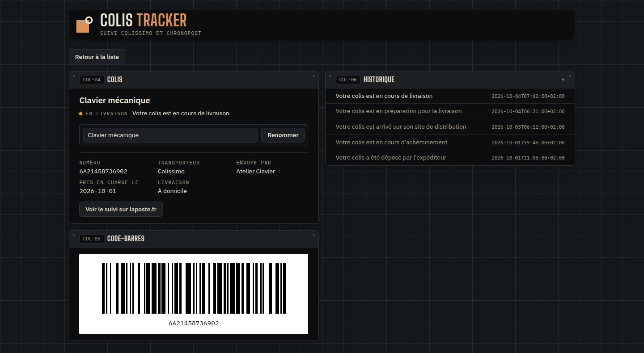Select row 'Votre colis est en cours d'acheminement'

450,142
